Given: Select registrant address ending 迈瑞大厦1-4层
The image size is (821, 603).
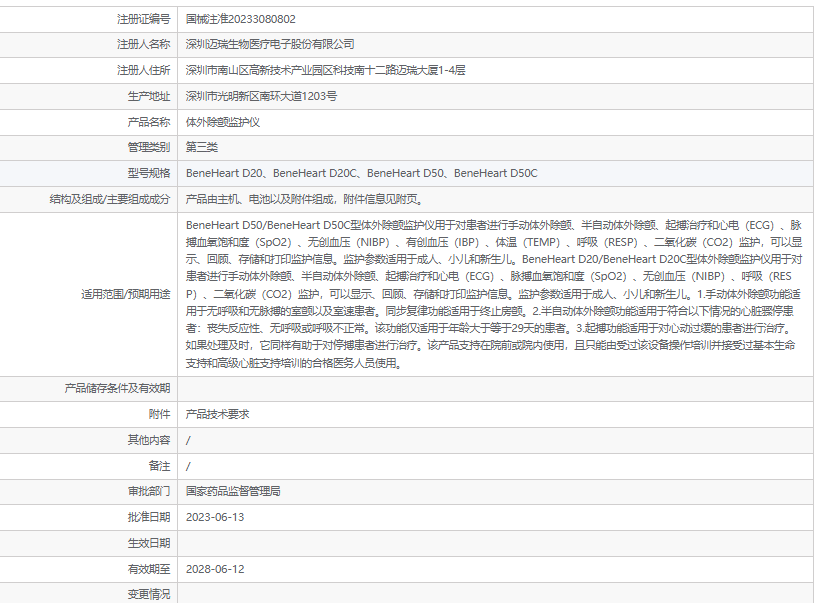Looking at the screenshot, I should (325, 70).
